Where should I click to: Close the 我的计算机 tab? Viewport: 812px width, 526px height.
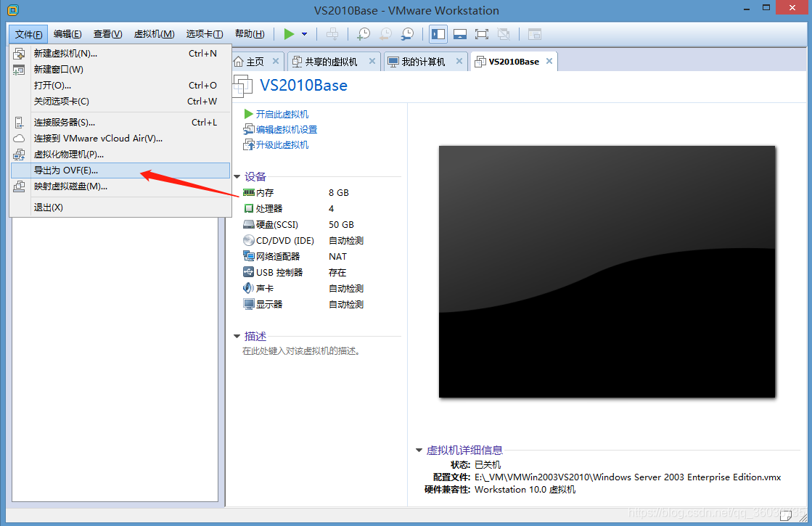(x=459, y=61)
